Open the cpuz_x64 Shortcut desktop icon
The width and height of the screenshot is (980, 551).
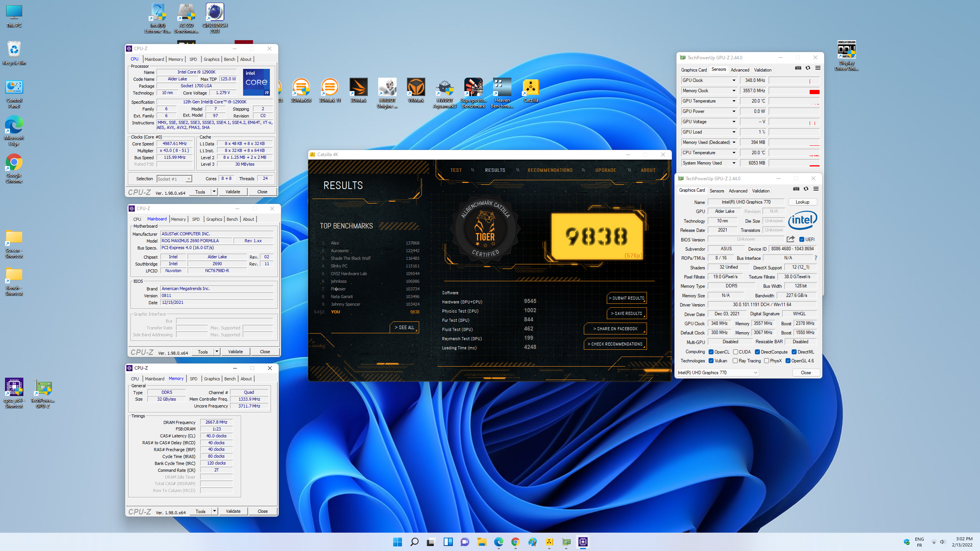pyautogui.click(x=14, y=393)
